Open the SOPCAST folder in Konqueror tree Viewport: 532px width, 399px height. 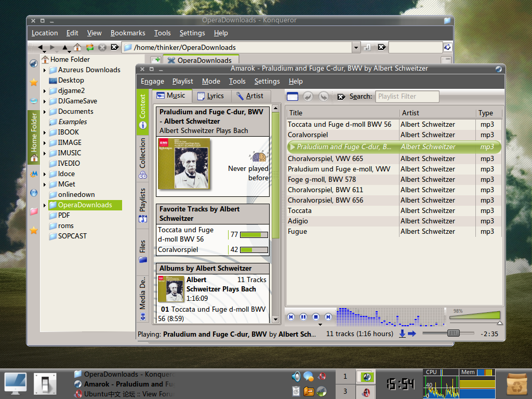coord(68,236)
